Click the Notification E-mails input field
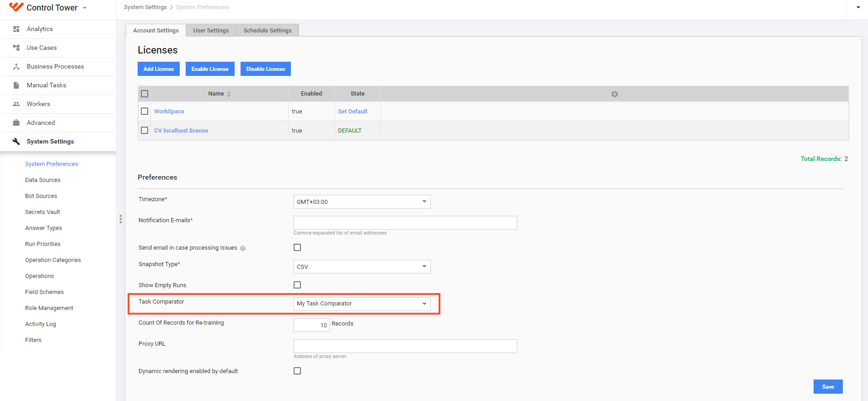Viewport: 868px width, 401px height. (405, 223)
